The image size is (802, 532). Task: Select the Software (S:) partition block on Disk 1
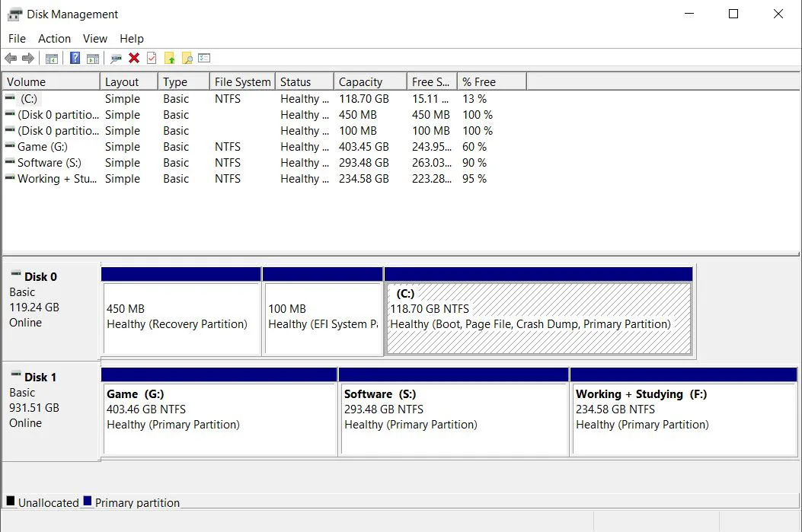(x=454, y=412)
